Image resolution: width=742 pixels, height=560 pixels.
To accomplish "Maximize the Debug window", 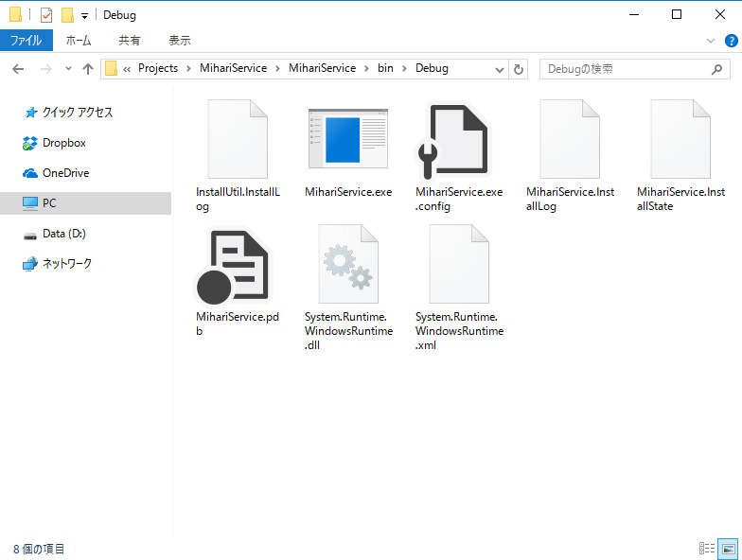I will tap(677, 15).
